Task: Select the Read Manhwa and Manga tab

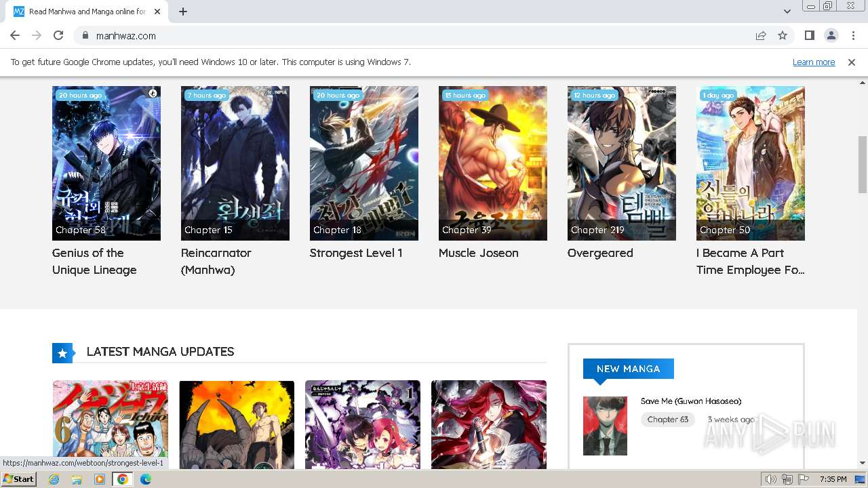Action: (87, 12)
